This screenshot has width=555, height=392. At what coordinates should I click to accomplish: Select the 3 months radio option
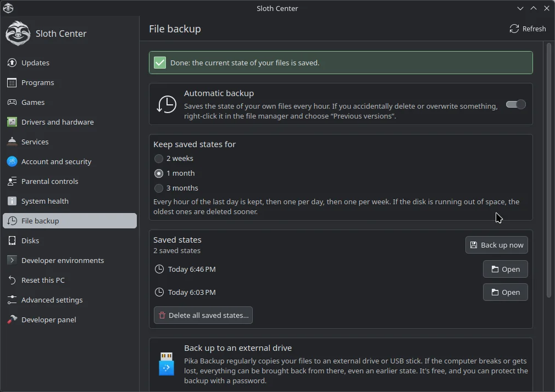(x=159, y=188)
